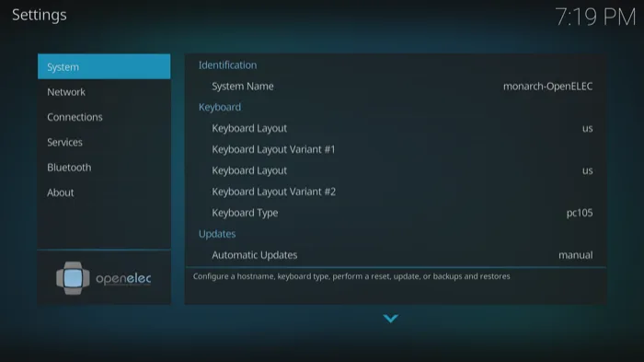This screenshot has height=362, width=644.
Task: Change the first Keyboard Layout row
Action: coord(396,128)
